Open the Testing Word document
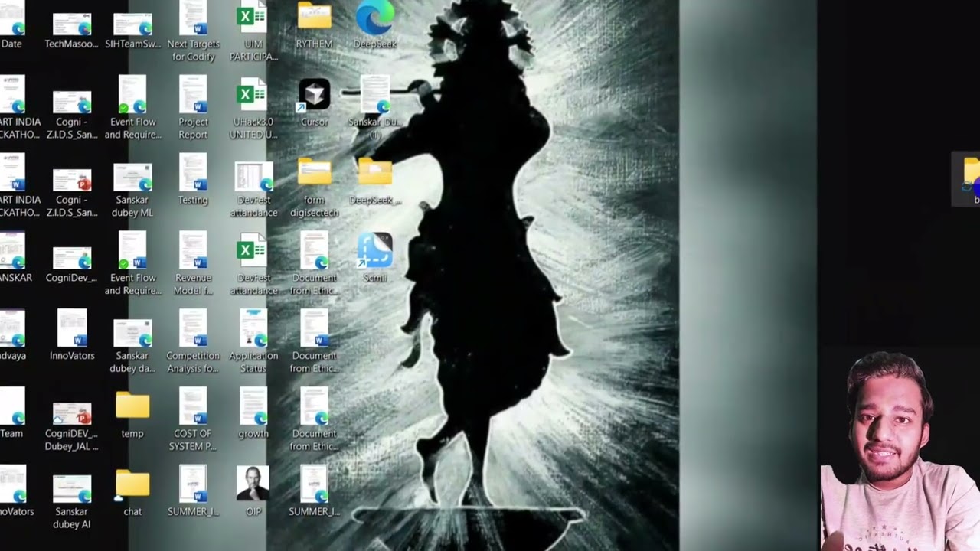The height and width of the screenshot is (551, 980). tap(193, 174)
